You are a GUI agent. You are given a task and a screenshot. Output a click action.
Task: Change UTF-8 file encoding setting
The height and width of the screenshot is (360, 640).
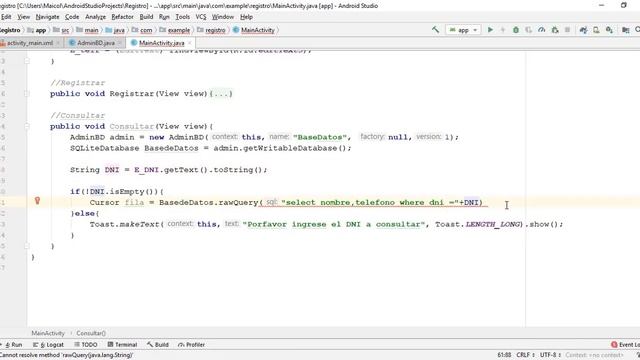coord(550,355)
